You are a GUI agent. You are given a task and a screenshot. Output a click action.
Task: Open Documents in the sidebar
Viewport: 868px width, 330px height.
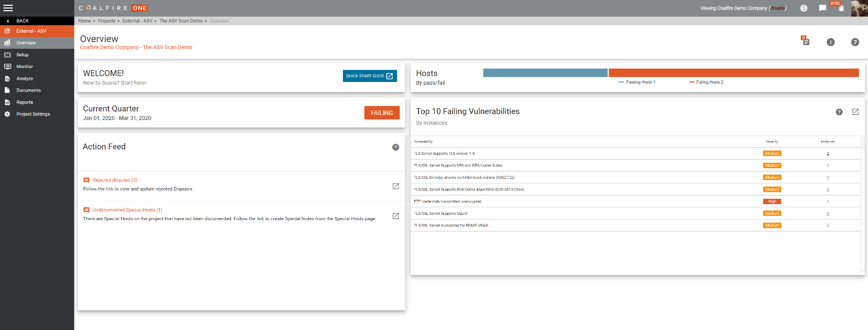37,90
